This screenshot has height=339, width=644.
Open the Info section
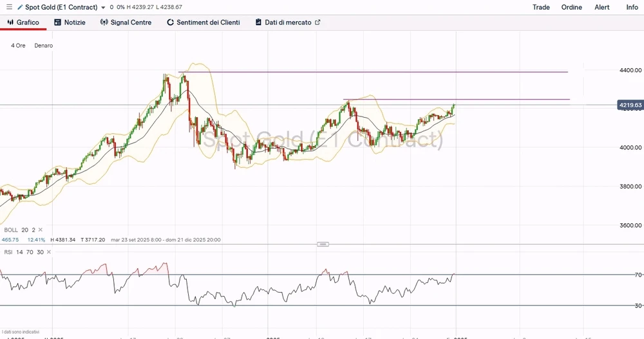pos(632,7)
